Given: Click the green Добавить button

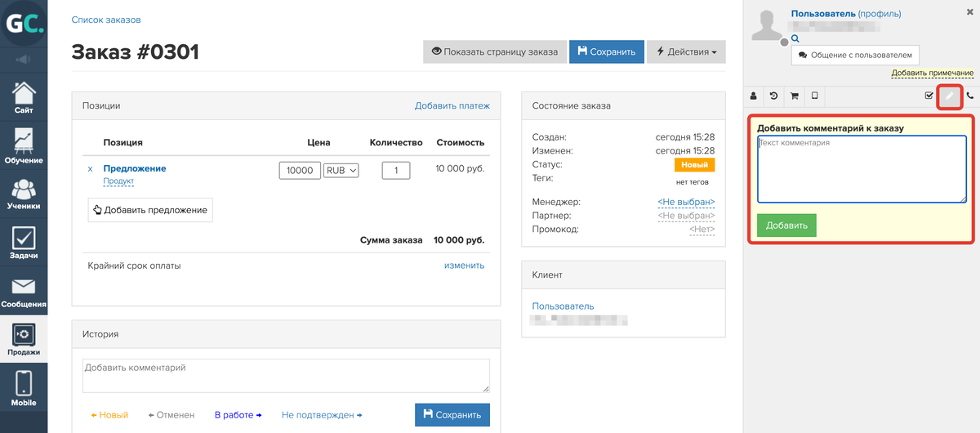Looking at the screenshot, I should tap(786, 225).
